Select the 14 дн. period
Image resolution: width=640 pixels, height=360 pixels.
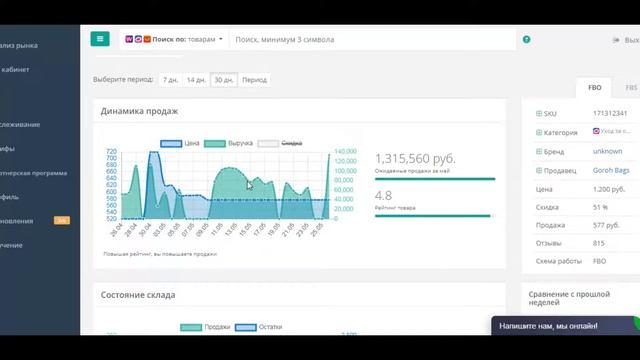point(196,80)
